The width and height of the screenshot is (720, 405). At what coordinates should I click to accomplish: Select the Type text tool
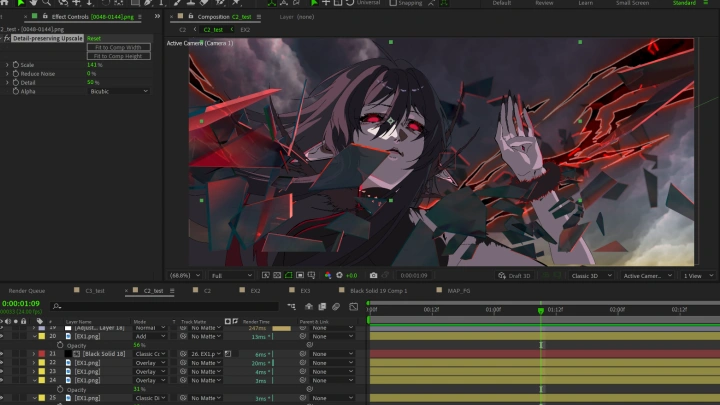coord(162,3)
